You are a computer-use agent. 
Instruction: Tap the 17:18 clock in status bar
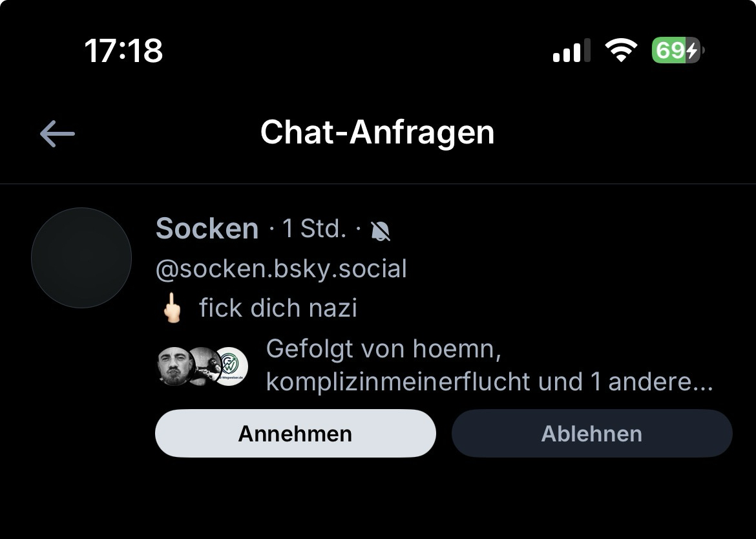[123, 50]
